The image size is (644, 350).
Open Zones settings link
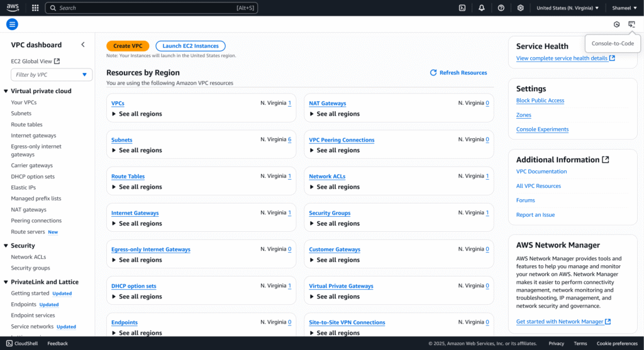pos(524,115)
